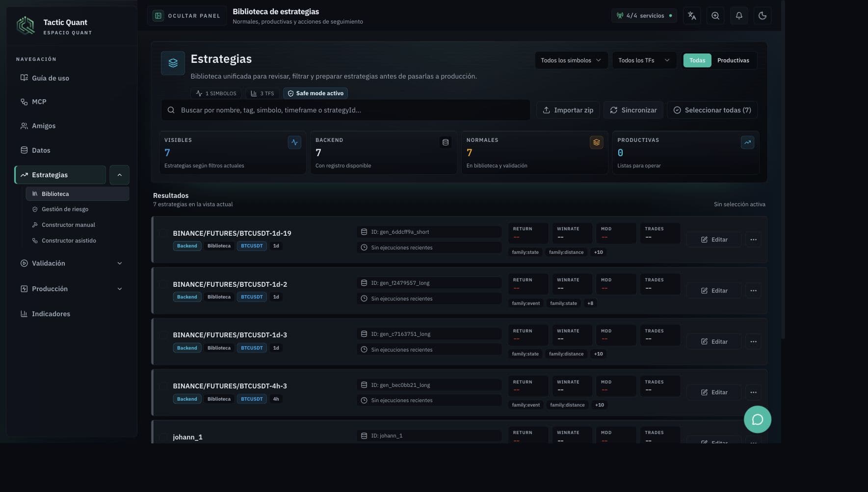This screenshot has height=492, width=868.
Task: Open the Todos los símbolos dropdown
Action: pos(571,60)
